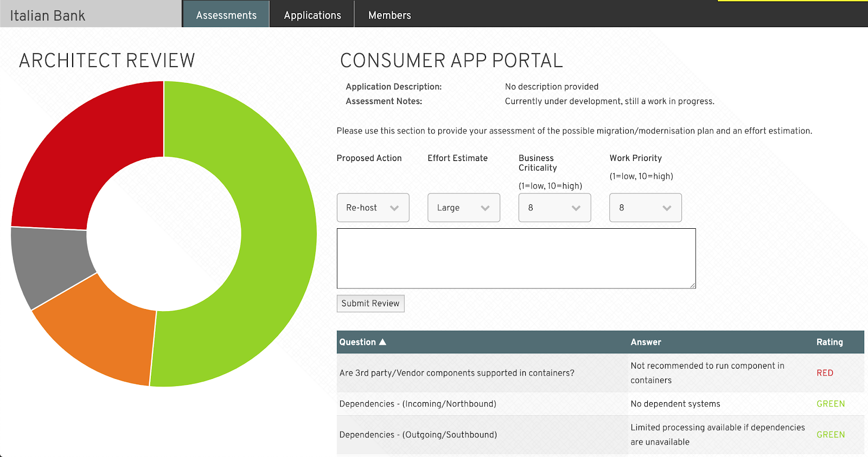Click the Italian Bank header title
Image resolution: width=868 pixels, height=457 pixels.
click(x=47, y=16)
